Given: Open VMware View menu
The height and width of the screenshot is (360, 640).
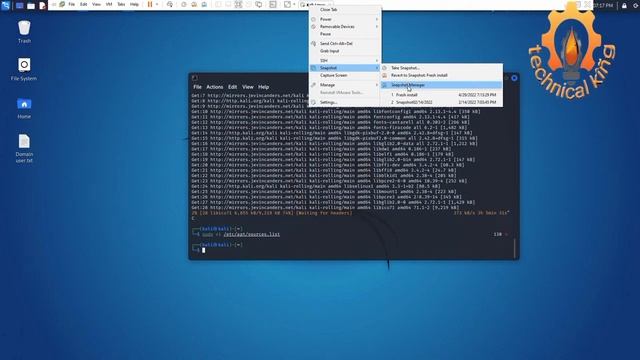Looking at the screenshot, I should pos(96,4).
